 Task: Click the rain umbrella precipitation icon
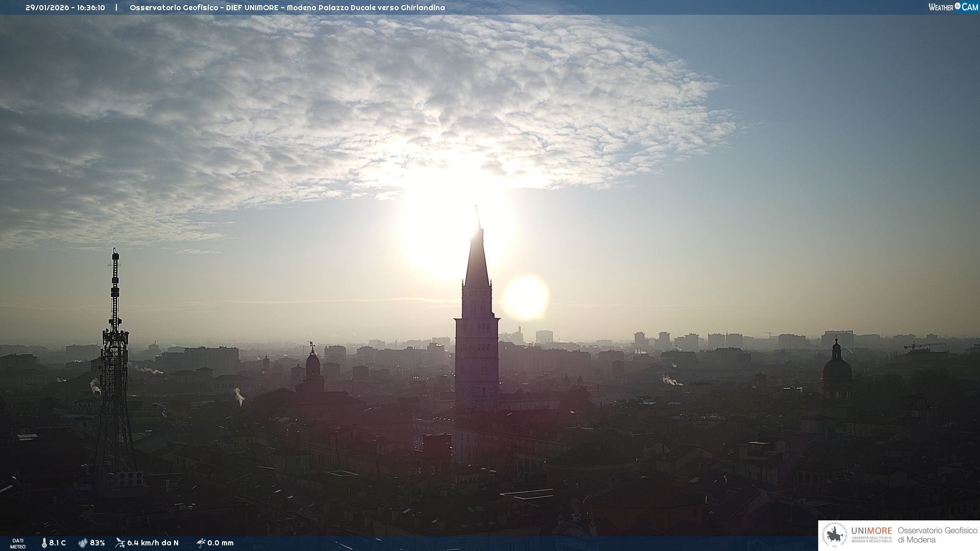[201, 543]
